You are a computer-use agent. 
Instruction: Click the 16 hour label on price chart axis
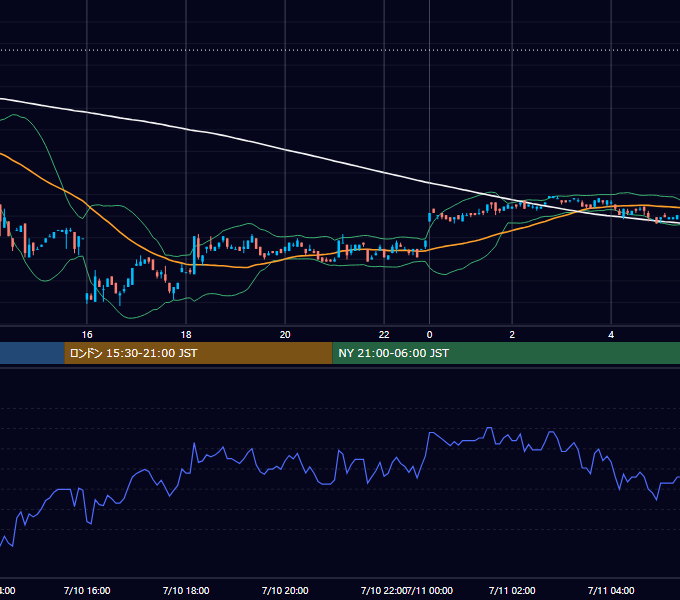(87, 335)
